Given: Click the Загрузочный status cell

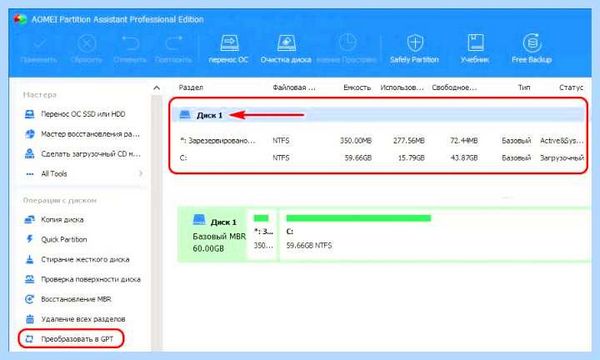Looking at the screenshot, I should [x=562, y=158].
